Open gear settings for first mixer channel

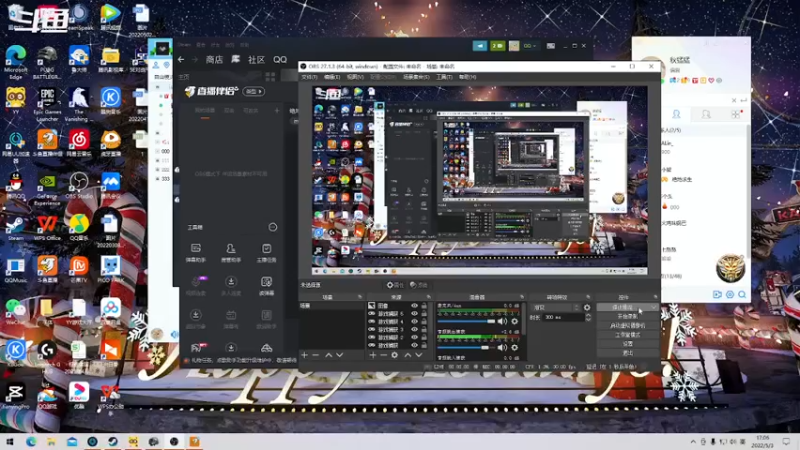(515, 321)
